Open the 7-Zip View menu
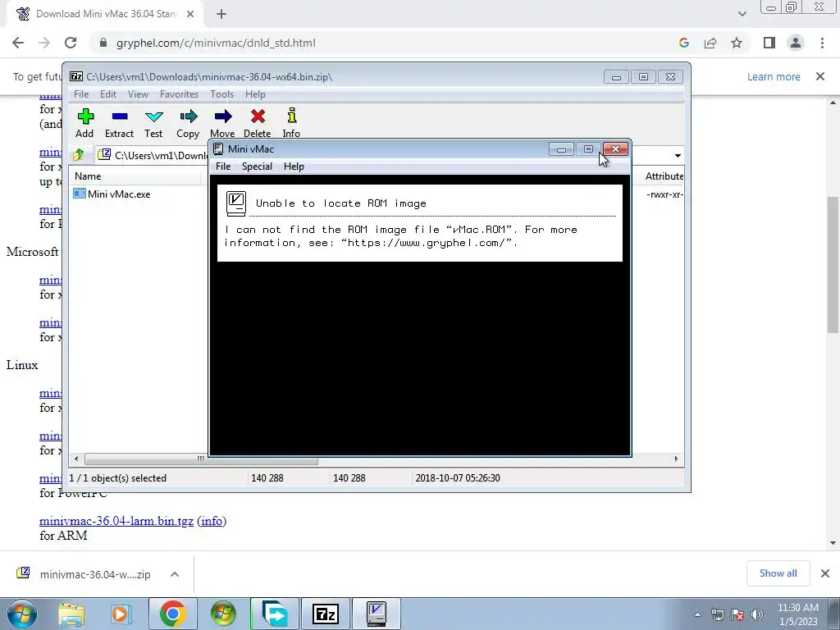Viewport: 840px width, 630px height. click(x=138, y=94)
